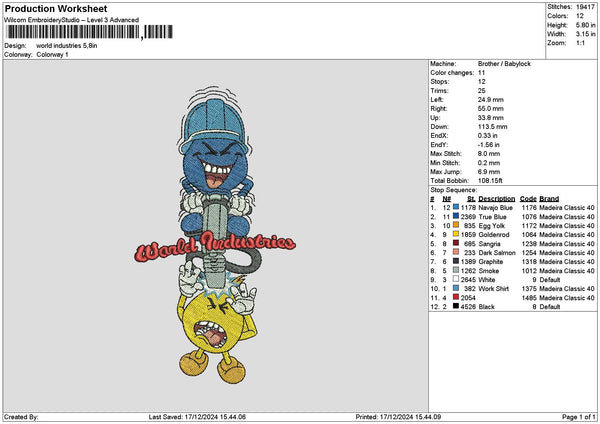The image size is (600, 424).
Task: Click the code 1318 in Graphite row
Action: point(529,262)
